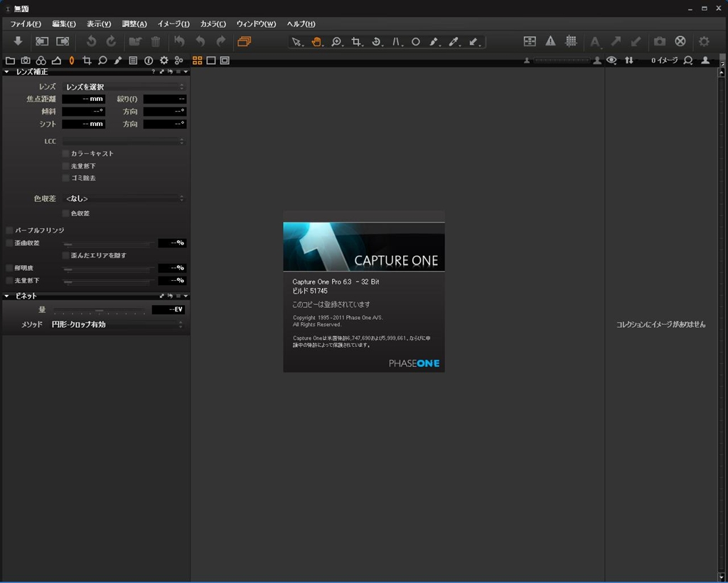Screen dimensions: 728x583
Task: Collapse the レンズ補正 panel
Action: (x=7, y=72)
